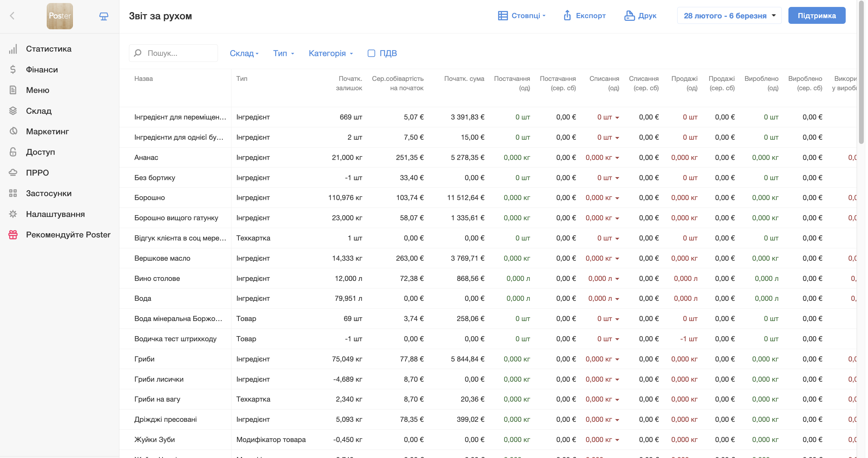Click the back arrow in sidebar
Image resolution: width=868 pixels, height=458 pixels.
coord(12,16)
